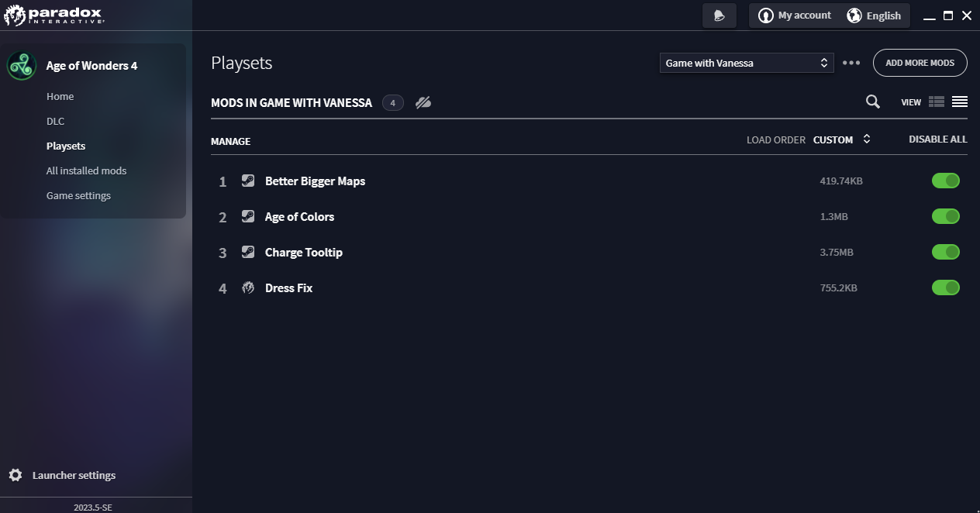The width and height of the screenshot is (980, 513).
Task: Click Steam icon next to Better Bigger Maps
Action: 248,181
